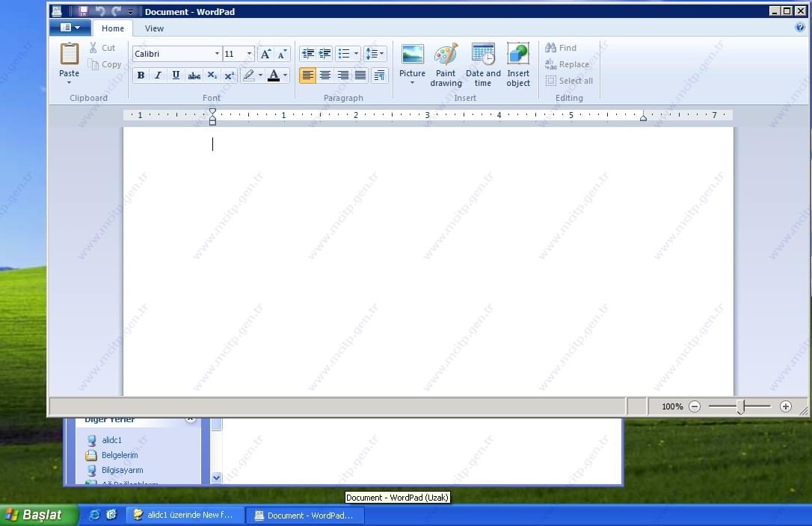Insert a Paint drawing
This screenshot has height=526, width=812.
pyautogui.click(x=446, y=65)
